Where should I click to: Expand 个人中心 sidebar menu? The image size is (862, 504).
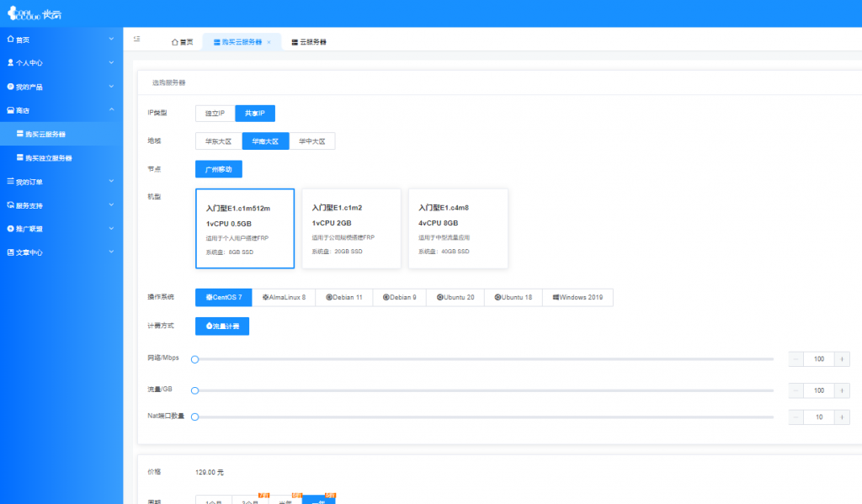(x=61, y=63)
